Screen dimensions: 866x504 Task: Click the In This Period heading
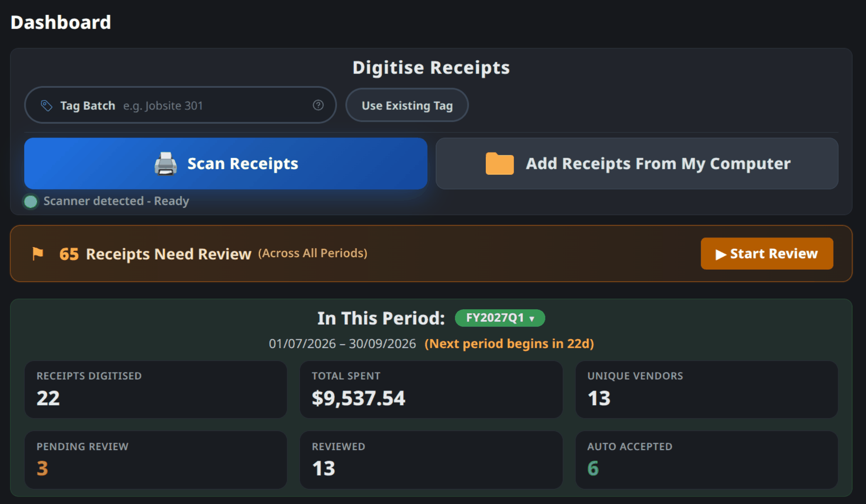pyautogui.click(x=381, y=318)
